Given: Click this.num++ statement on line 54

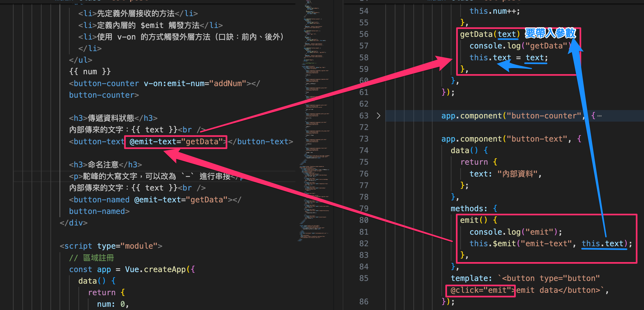Looking at the screenshot, I should click(494, 11).
